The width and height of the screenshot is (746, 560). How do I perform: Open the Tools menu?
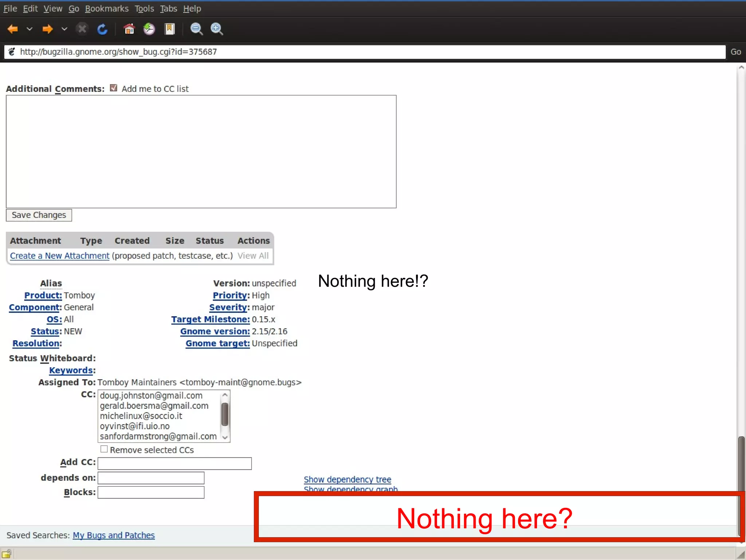pyautogui.click(x=144, y=8)
